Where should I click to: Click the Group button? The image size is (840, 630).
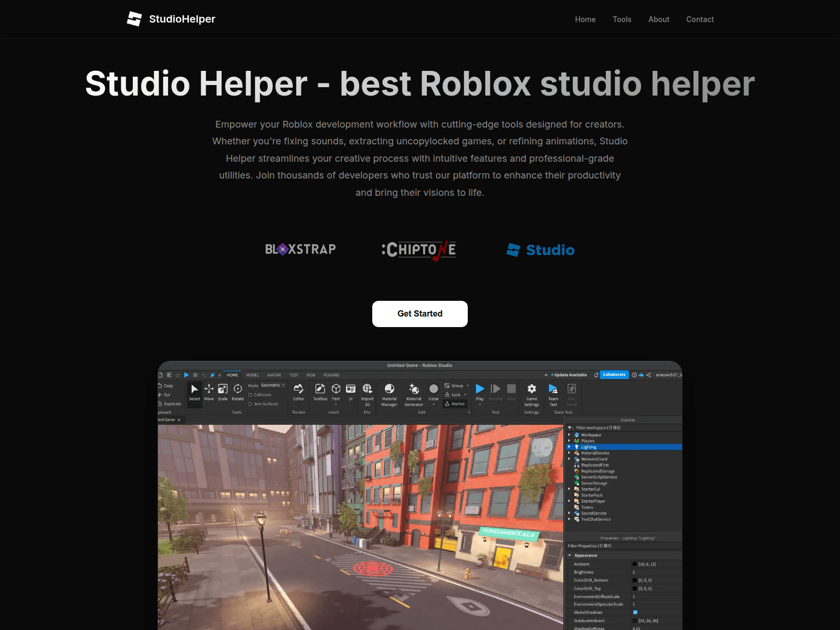pyautogui.click(x=454, y=386)
